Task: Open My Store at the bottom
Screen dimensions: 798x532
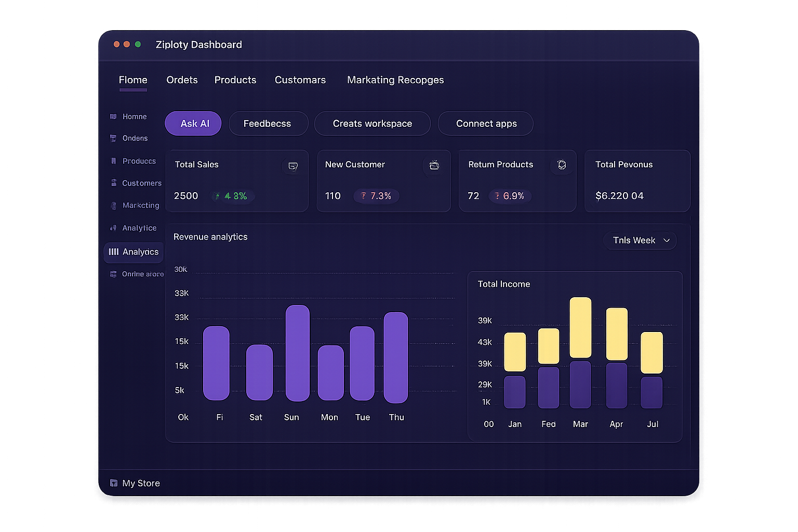Action: (x=135, y=483)
